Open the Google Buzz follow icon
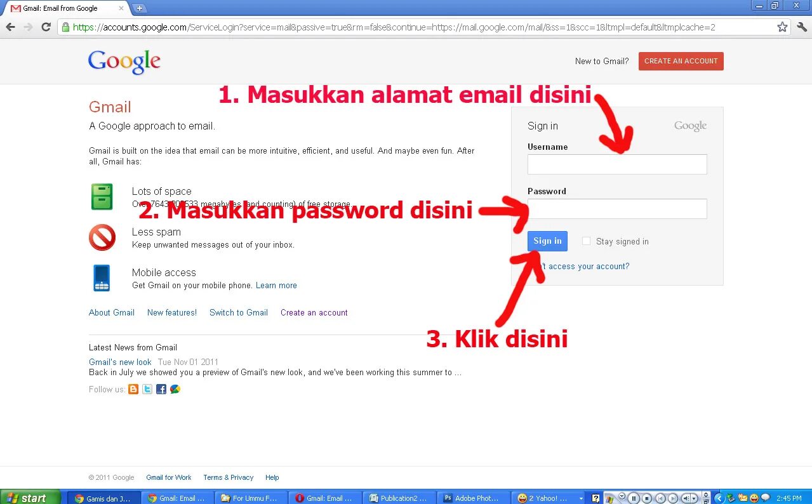Viewport: 812px width, 504px height. tap(175, 389)
